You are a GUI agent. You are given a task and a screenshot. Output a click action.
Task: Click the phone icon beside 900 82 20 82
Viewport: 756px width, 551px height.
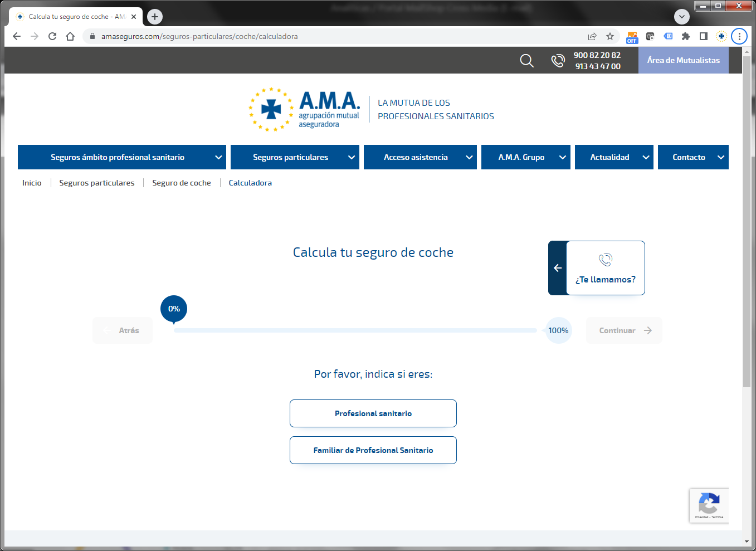click(x=558, y=60)
